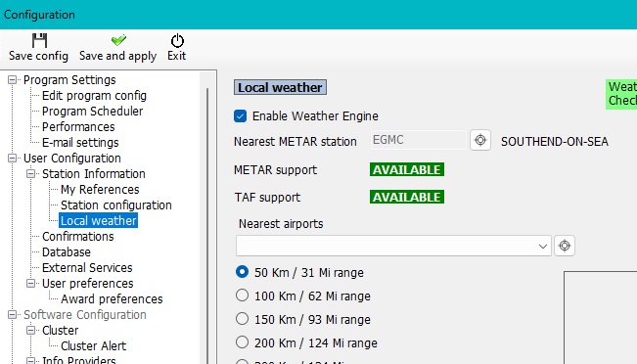Select Software Configuration tree label
The image size is (637, 364).
point(85,314)
